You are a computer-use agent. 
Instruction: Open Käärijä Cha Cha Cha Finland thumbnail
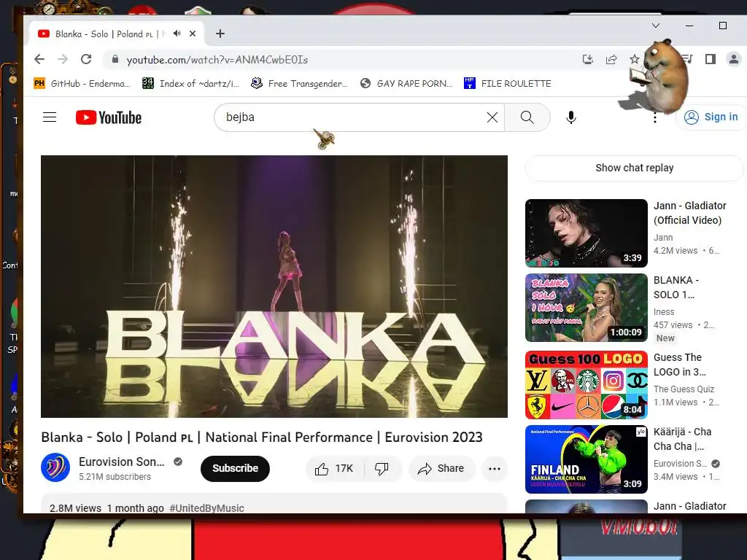click(x=586, y=459)
